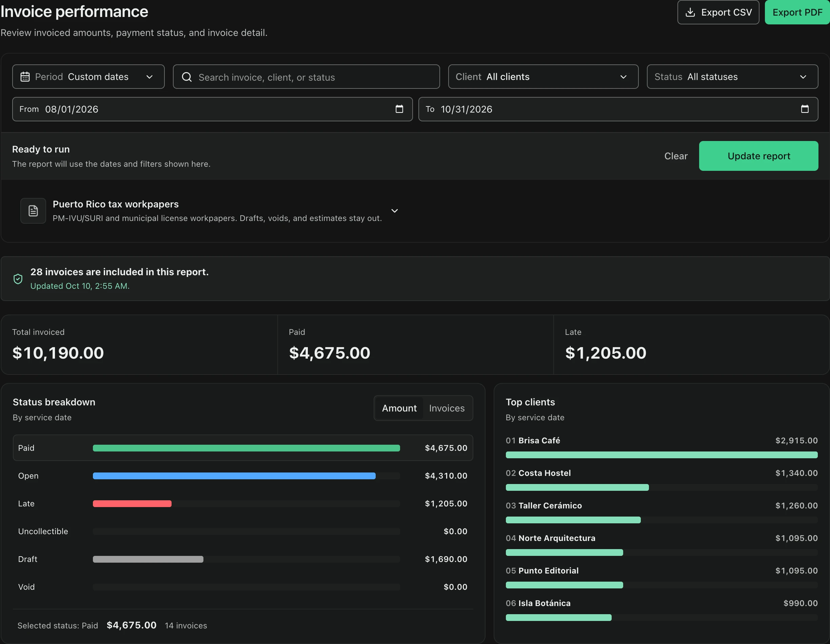Screen dimensions: 830x644
Task: Click the shield check icon beside invoices notice
Action: (x=18, y=279)
